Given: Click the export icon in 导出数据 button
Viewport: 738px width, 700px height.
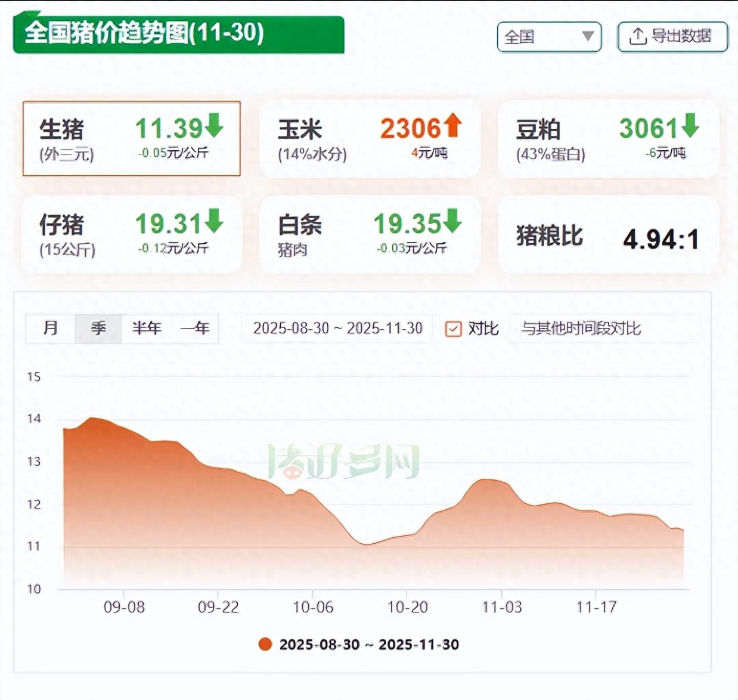Looking at the screenshot, I should (x=637, y=36).
